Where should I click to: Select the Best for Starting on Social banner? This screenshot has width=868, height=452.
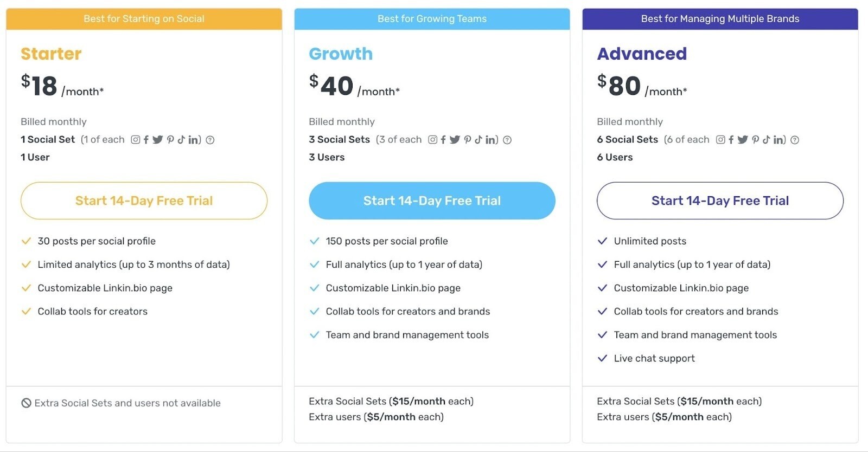click(144, 19)
